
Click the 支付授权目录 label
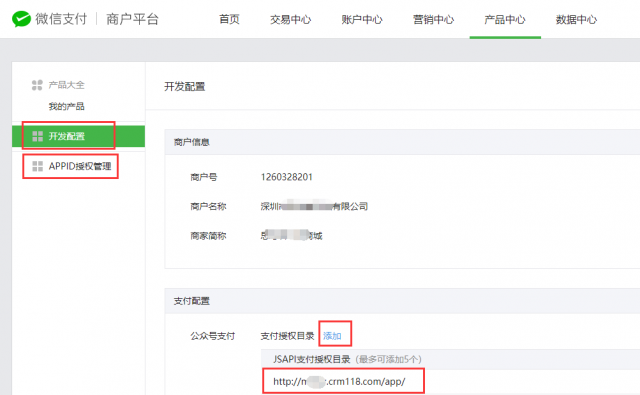(287, 336)
